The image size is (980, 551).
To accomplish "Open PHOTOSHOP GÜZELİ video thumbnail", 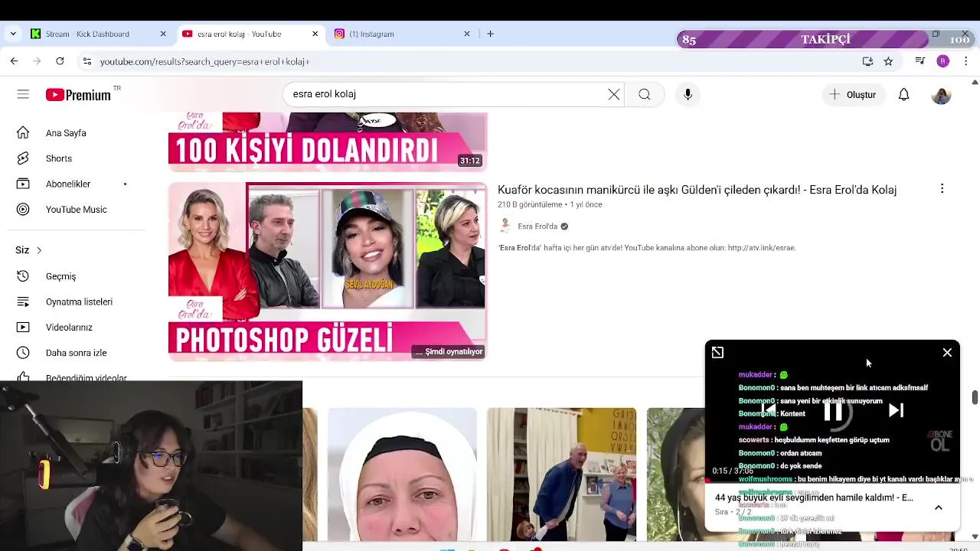I will (328, 272).
